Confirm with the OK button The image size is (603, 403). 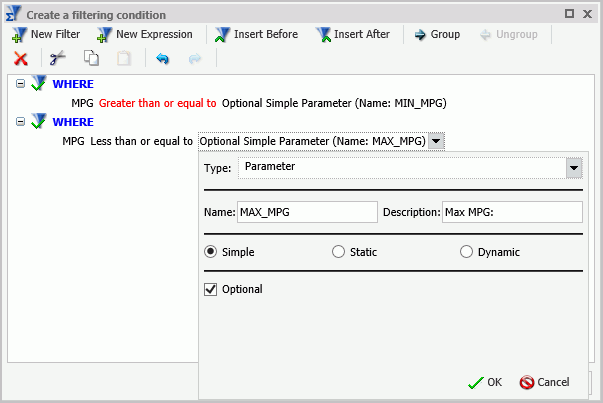485,382
